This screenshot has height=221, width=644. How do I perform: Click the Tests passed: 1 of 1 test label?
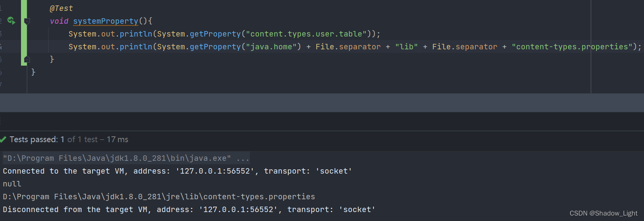pyautogui.click(x=69, y=139)
